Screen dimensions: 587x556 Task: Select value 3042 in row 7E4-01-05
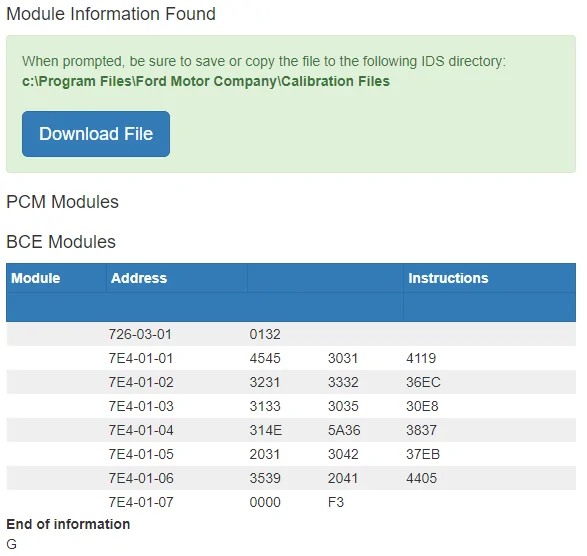343,454
